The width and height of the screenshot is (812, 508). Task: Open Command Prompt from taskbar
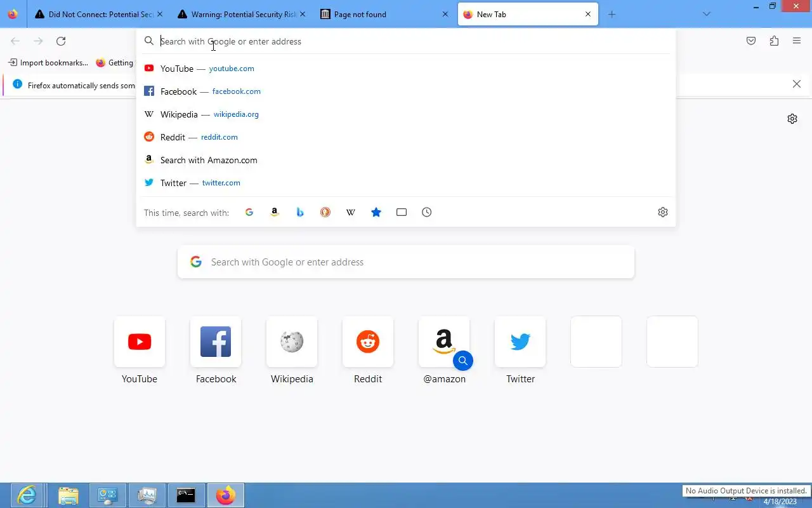click(x=186, y=495)
